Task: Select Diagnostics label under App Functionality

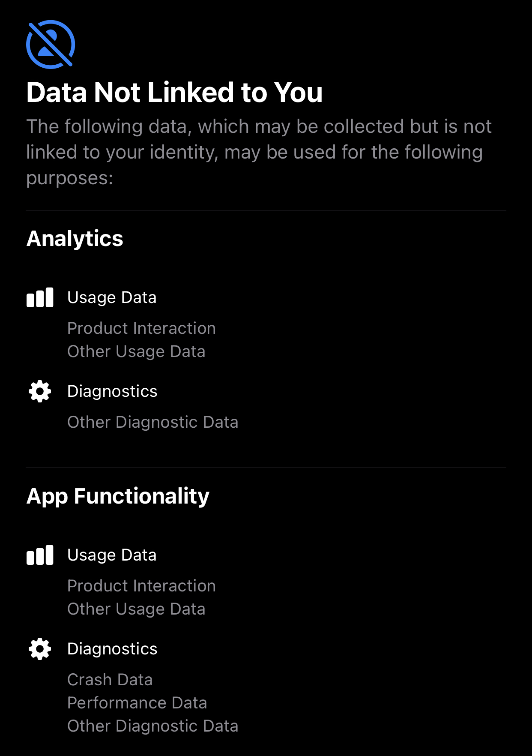Action: coord(112,649)
